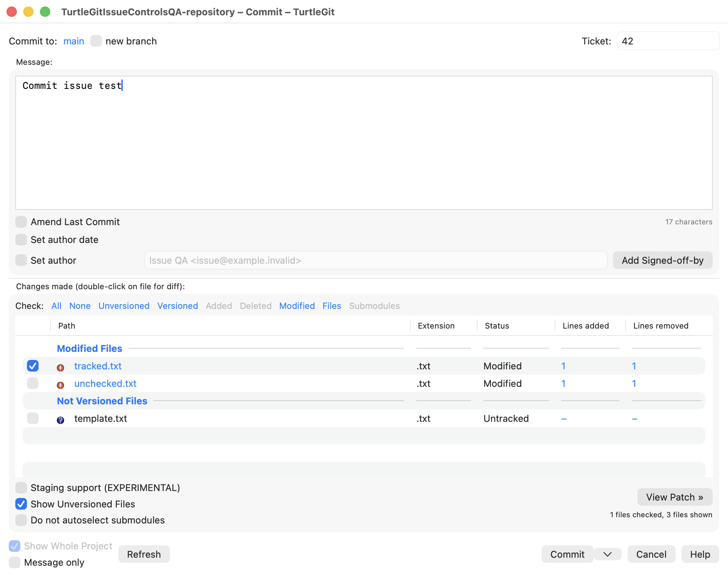
Task: Select the None check link
Action: (x=80, y=306)
